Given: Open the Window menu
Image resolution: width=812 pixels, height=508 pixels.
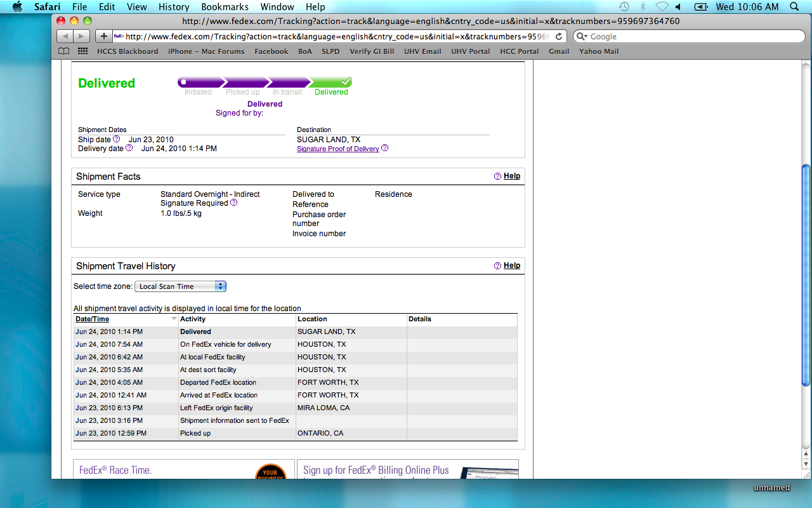Looking at the screenshot, I should click(x=277, y=7).
